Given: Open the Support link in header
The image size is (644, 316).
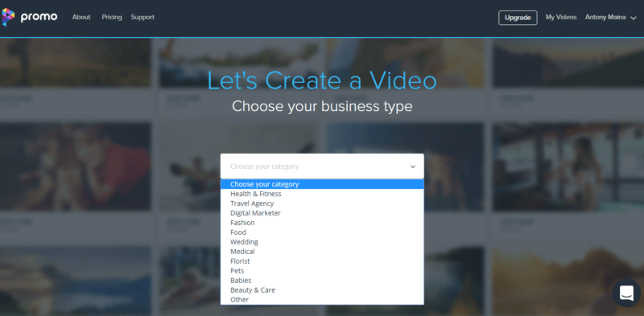Looking at the screenshot, I should click(142, 17).
